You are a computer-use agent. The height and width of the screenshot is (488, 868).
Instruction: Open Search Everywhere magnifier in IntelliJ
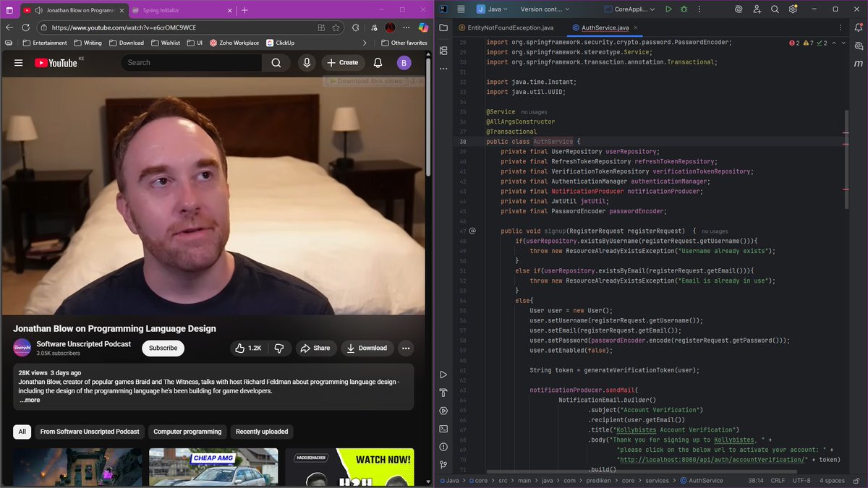[x=775, y=9]
